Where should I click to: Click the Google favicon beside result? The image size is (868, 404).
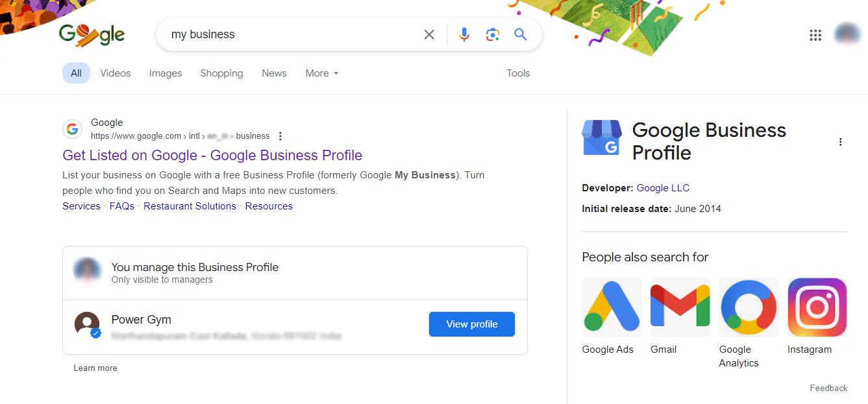point(72,129)
